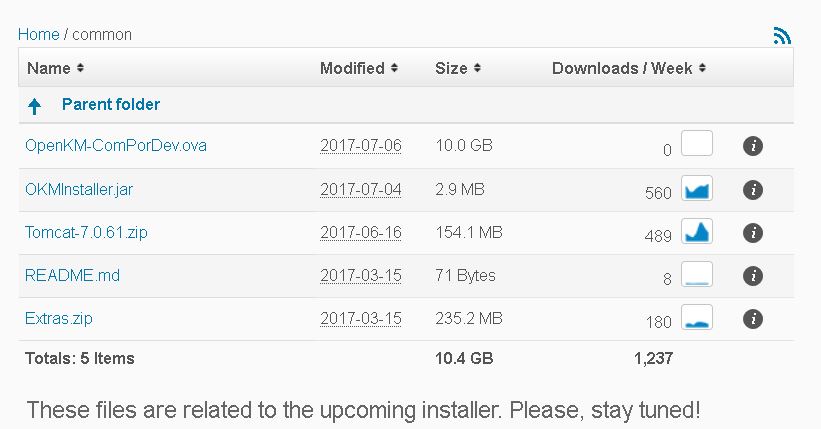This screenshot has width=821, height=429.
Task: Open info icon for Extras.zip
Action: coord(753,319)
